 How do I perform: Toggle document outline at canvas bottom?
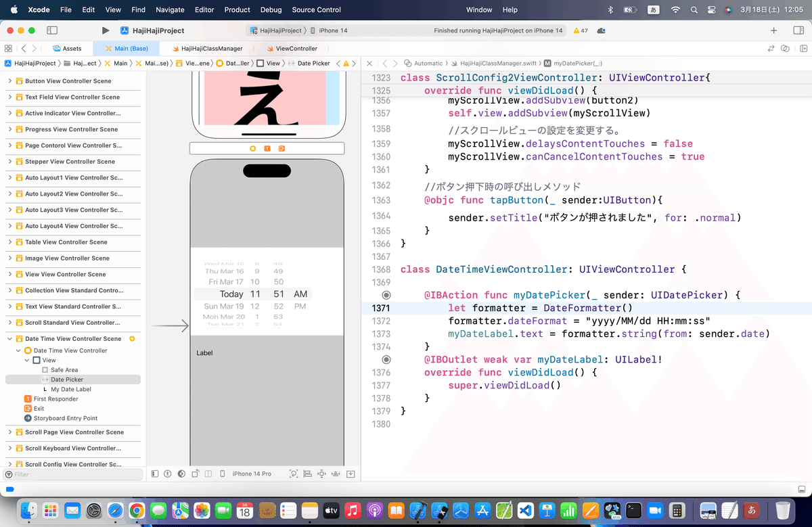click(155, 474)
